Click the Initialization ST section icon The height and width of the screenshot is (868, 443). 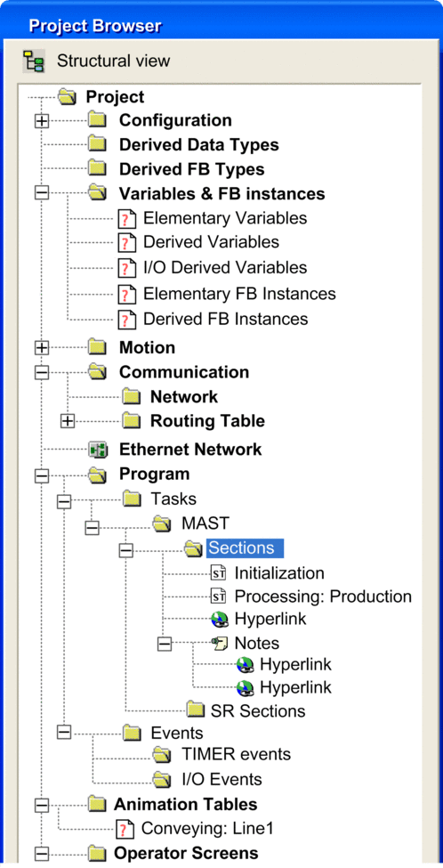pyautogui.click(x=219, y=572)
